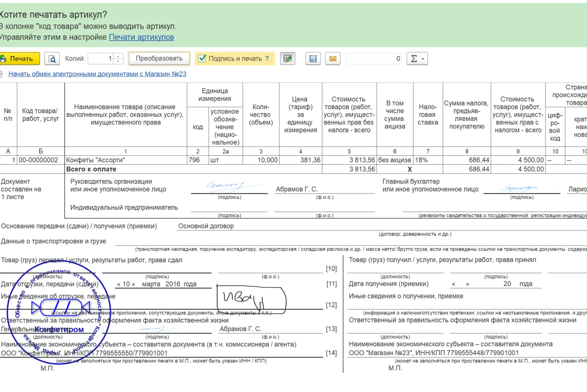Click the Основной договор text
Viewport: 587px width, 392px height.
pyautogui.click(x=206, y=226)
